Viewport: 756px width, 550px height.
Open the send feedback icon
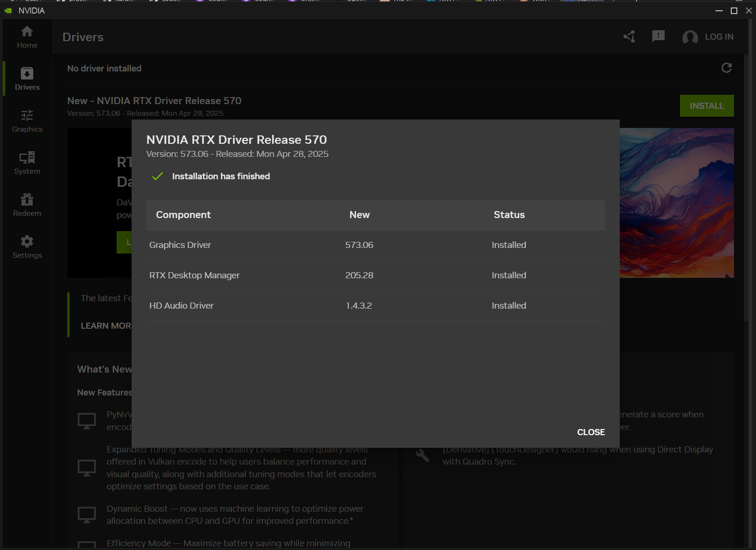tap(658, 36)
